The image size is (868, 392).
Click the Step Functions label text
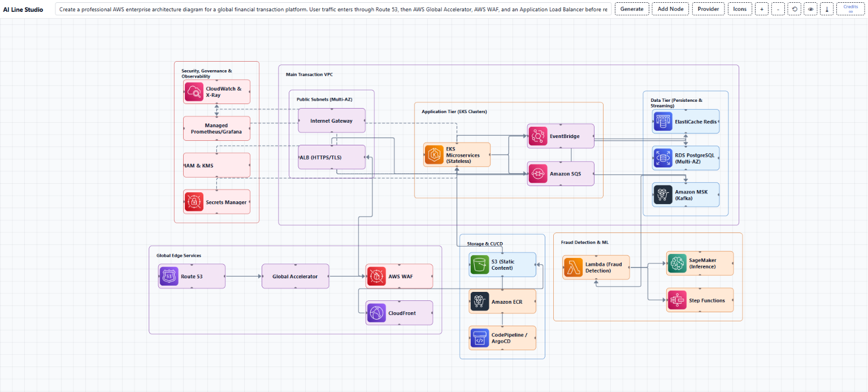[707, 300]
